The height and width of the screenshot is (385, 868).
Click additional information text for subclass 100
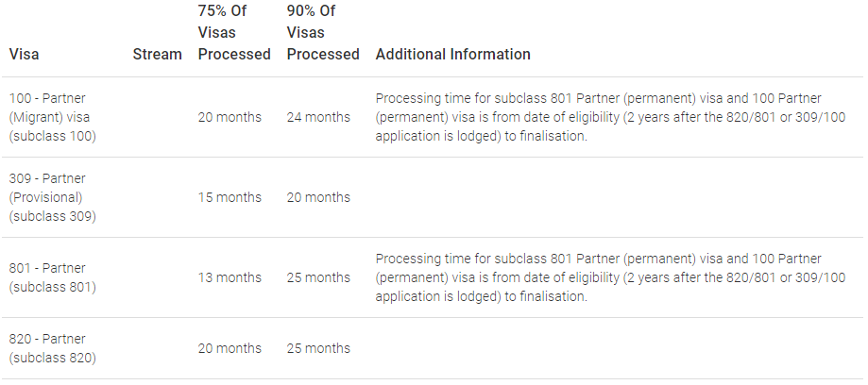610,117
